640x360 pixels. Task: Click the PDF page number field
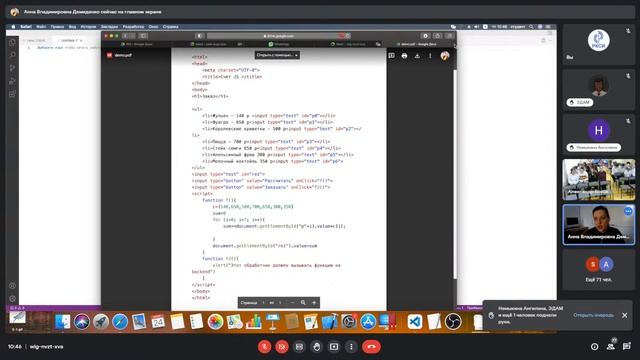263,302
